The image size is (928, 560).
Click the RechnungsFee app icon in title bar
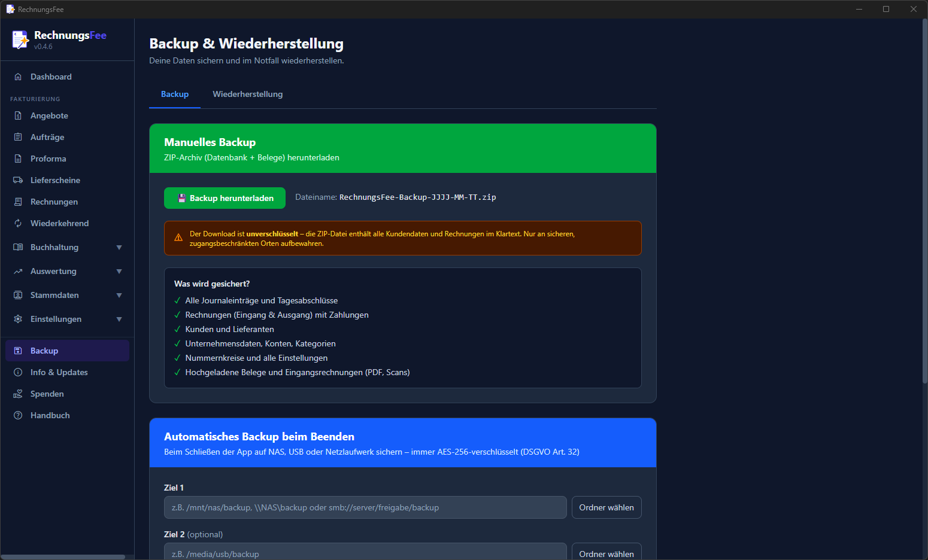point(10,9)
